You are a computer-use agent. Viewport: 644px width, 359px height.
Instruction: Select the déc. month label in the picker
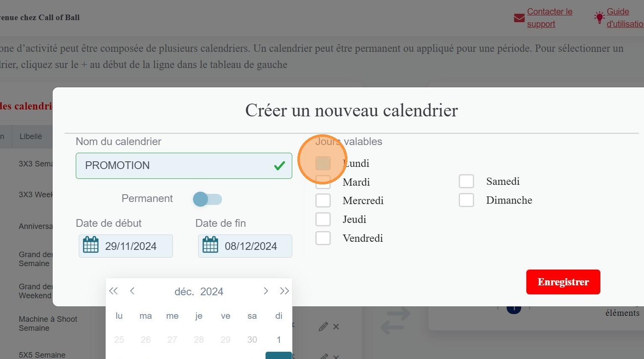184,292
